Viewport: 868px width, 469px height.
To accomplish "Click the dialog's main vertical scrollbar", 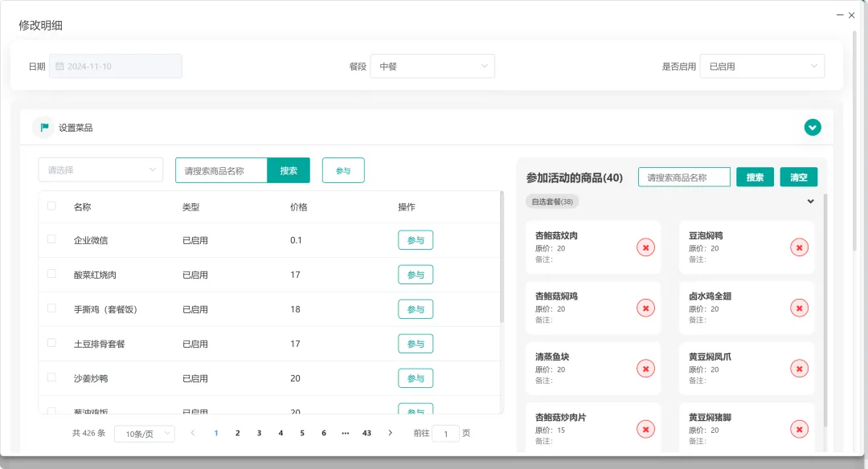I will point(854,141).
